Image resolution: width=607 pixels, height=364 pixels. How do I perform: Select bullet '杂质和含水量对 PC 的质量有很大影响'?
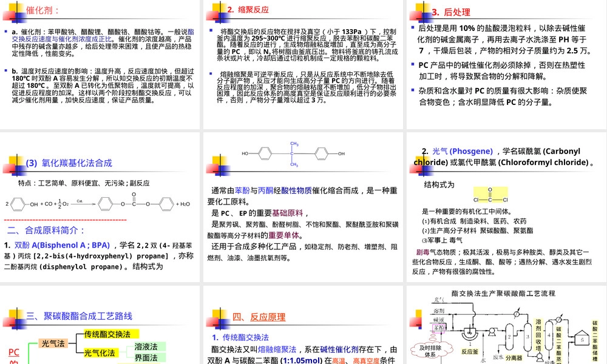pos(503,96)
